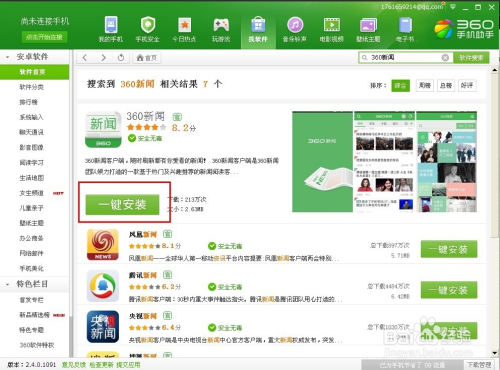Open 特色专题 in sidebar
The width and height of the screenshot is (500, 370).
pos(32,330)
